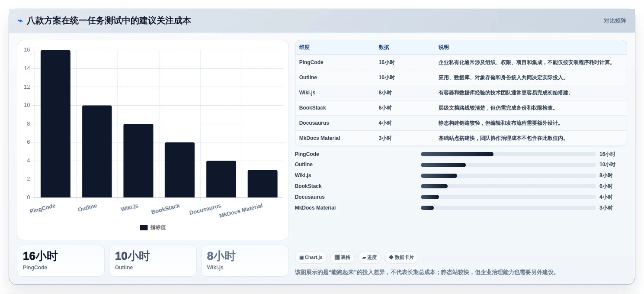The width and height of the screenshot is (644, 294).
Task: Click the title 八款方案在统一任务测试中的建议关注成本
Action: (109, 21)
